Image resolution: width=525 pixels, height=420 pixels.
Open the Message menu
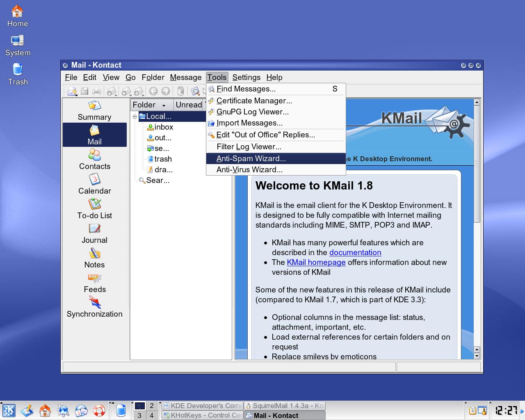click(x=186, y=78)
